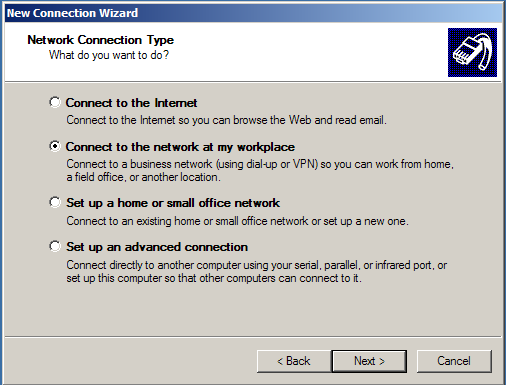Cancel the New Connection Wizard
Screen dimensions: 506x385
(454, 361)
